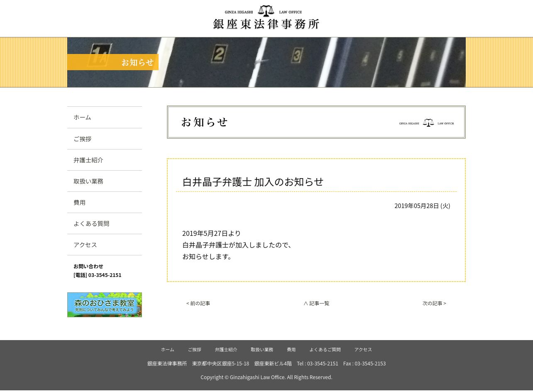Image resolution: width=533 pixels, height=392 pixels.
Task: Click アクセス in the footer navigation
Action: click(363, 350)
